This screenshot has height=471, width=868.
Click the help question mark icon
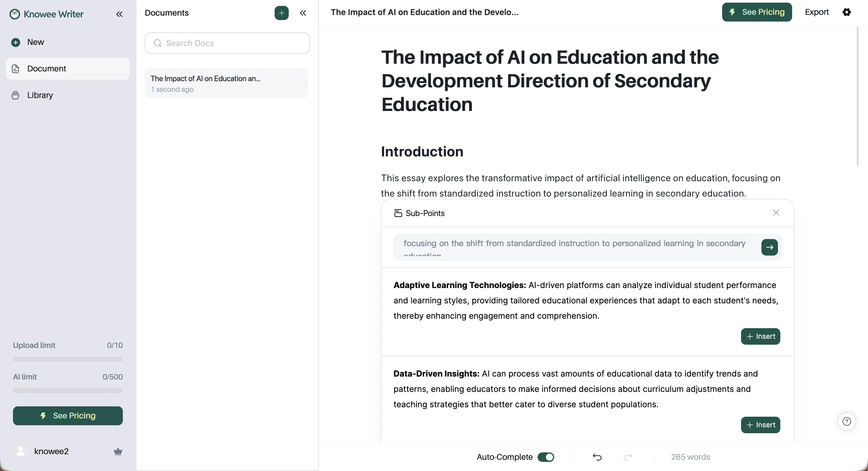pos(846,421)
